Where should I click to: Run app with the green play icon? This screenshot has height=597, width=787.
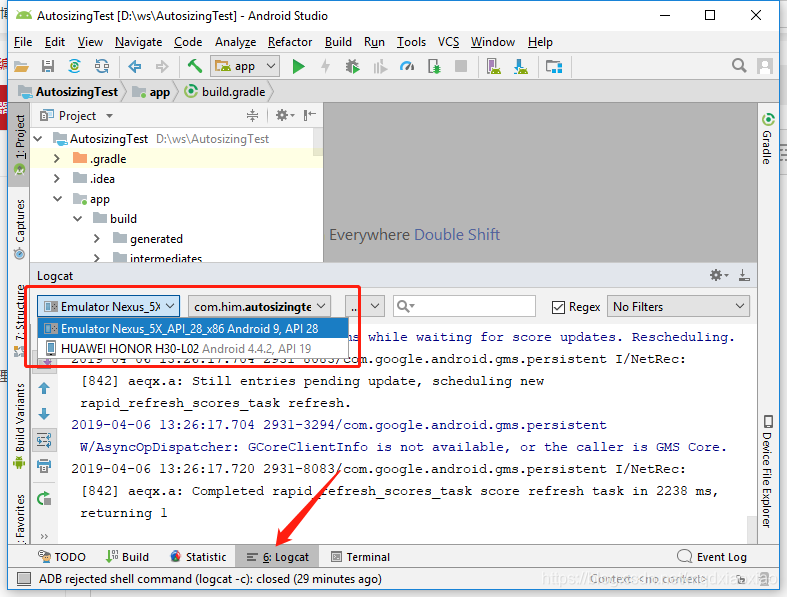tap(299, 66)
